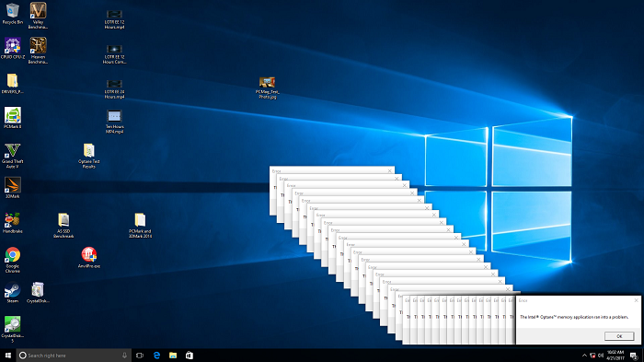The image size is (644, 362).
Task: Select the Heaven Benchmark desktop shortcut
Action: (x=38, y=51)
